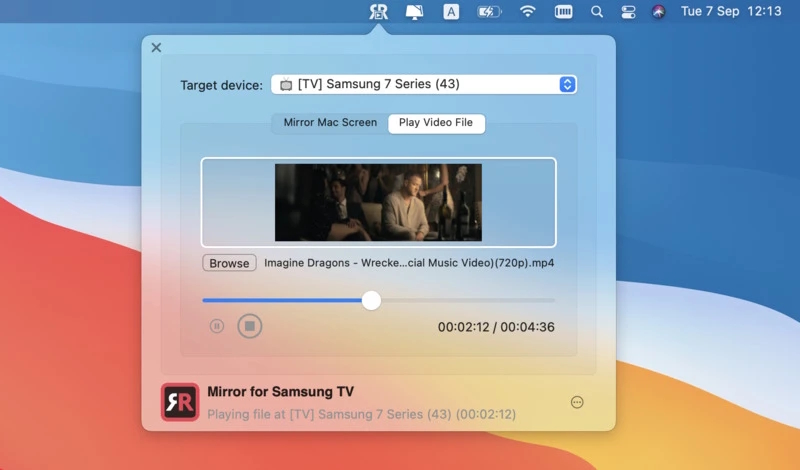Screen dimensions: 800x470
Task: Click the playback progress slider knob
Action: (371, 301)
